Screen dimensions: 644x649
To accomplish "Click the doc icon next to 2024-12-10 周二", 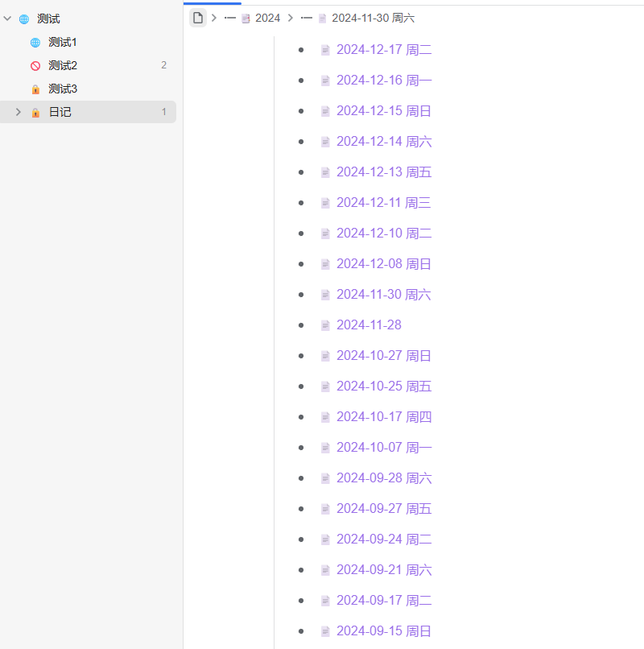I will 325,234.
